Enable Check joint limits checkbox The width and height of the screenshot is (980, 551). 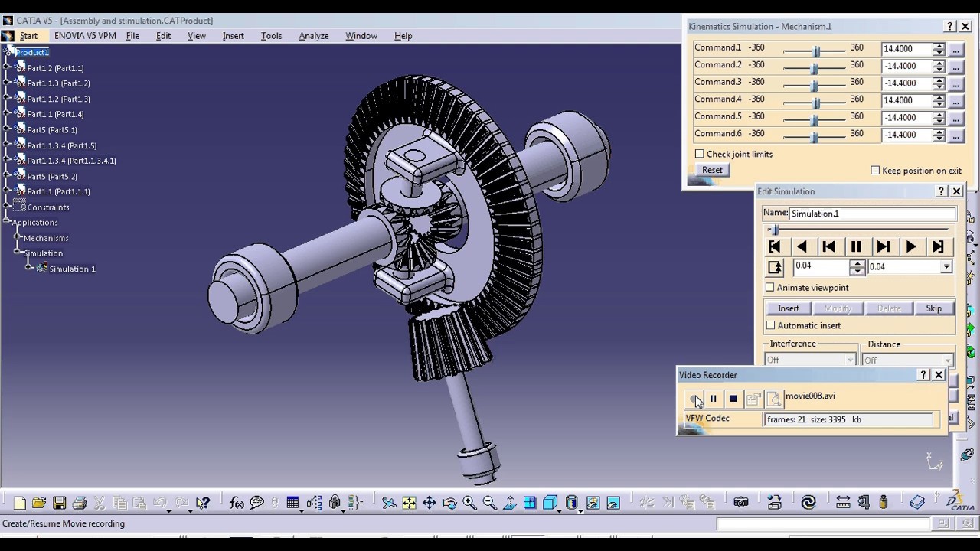699,154
